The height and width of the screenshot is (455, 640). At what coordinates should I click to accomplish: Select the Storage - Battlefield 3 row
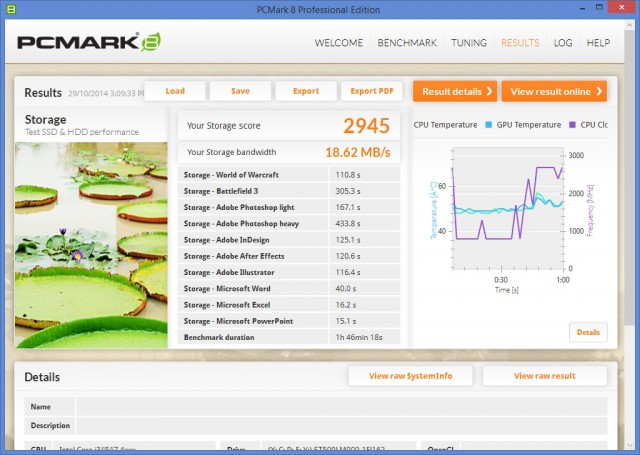point(289,191)
